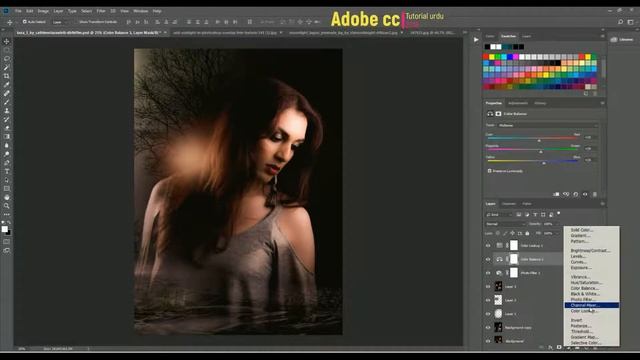Open Swatches panel flyout menu
Viewport: 640px width, 360px height.
(602, 36)
